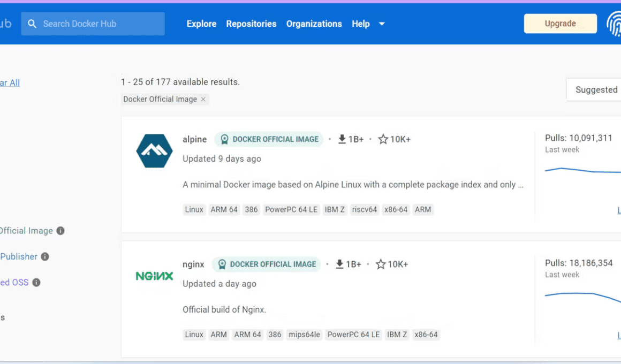Select nginx's ARM 64 tag
The image size is (621, 364).
point(247,335)
